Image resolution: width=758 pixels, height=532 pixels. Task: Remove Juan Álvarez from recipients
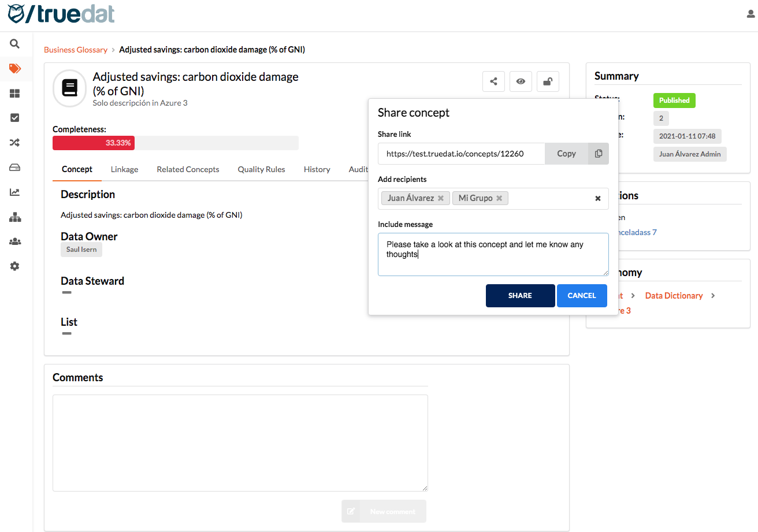tap(441, 198)
